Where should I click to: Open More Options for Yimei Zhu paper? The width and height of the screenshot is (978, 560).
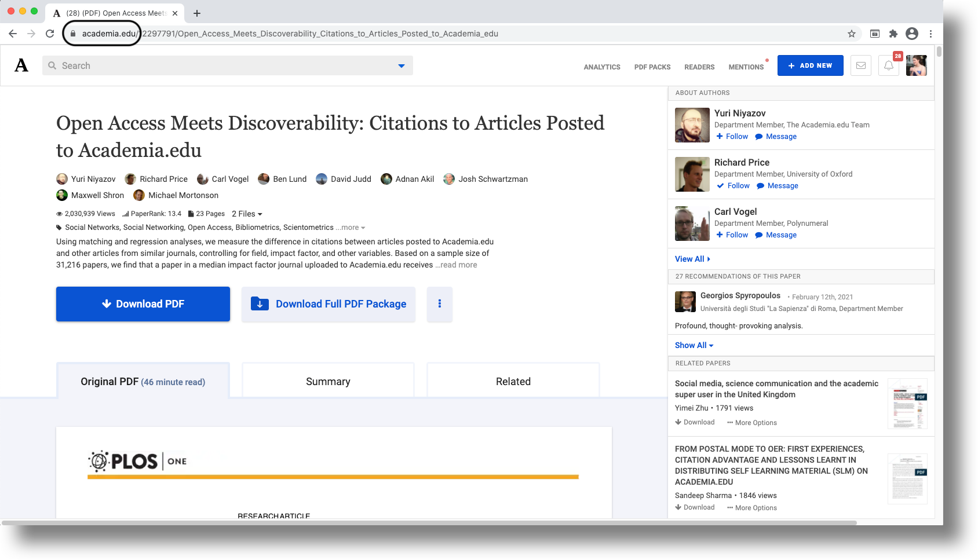click(752, 423)
